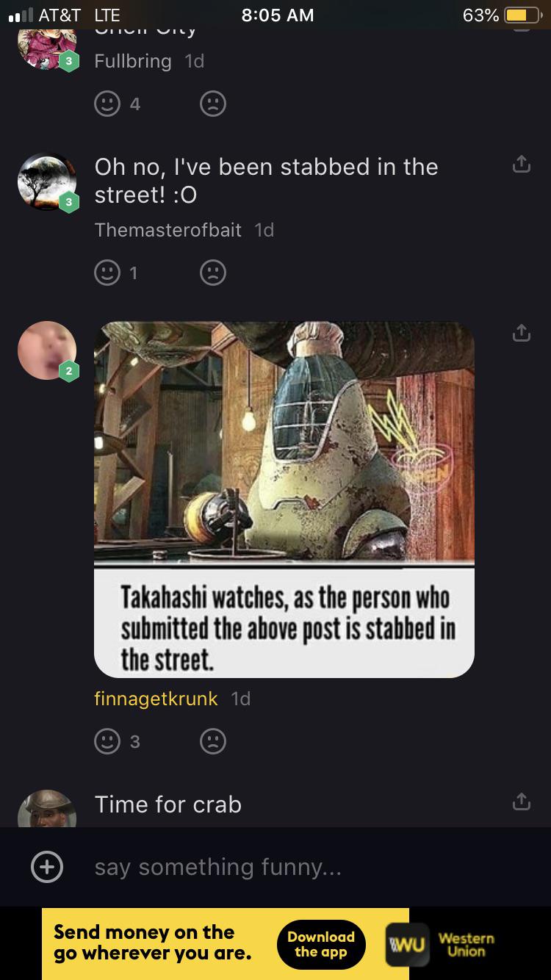
Task: Frown at Themasterofbait's comment
Action: [213, 273]
